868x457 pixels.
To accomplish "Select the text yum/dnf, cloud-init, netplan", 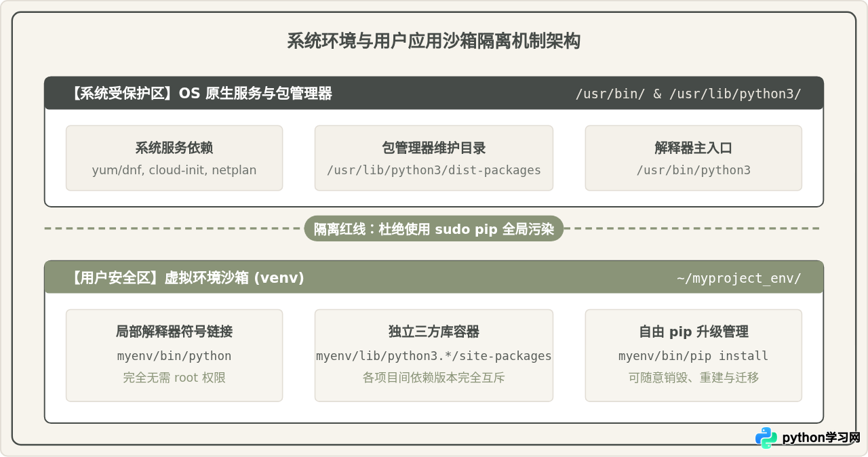I will (174, 170).
